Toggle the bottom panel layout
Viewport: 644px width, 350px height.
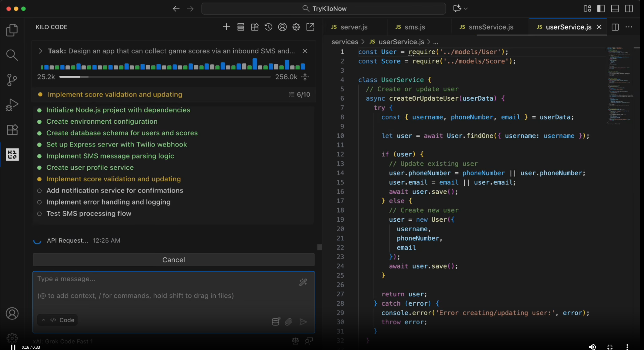tap(615, 9)
